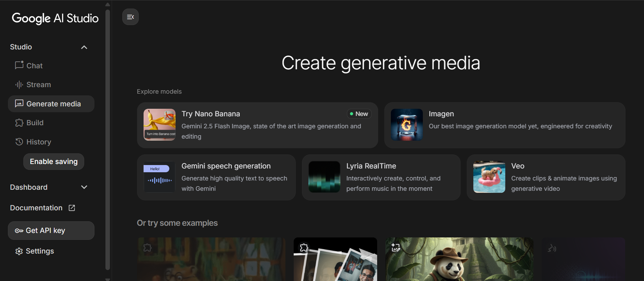This screenshot has height=281, width=644.
Task: Click the Studio section heading
Action: pos(21,47)
